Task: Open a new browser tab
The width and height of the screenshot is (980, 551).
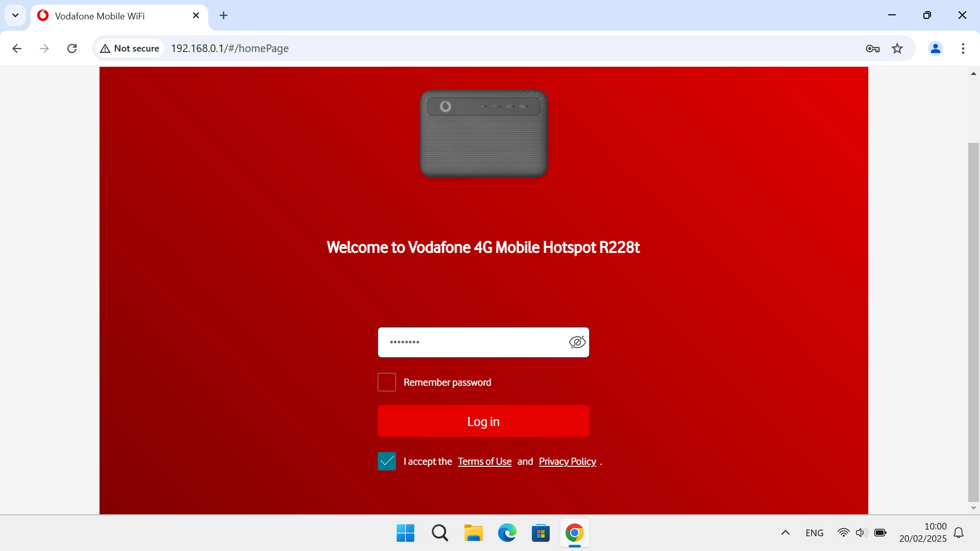Action: click(223, 15)
